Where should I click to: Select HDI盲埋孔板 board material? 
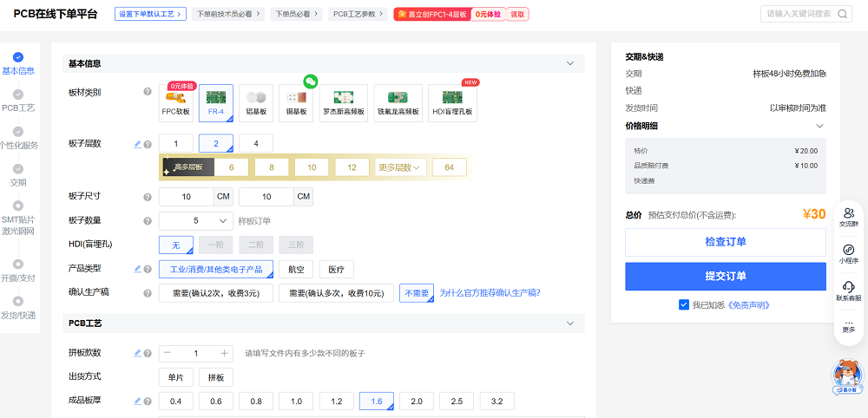point(452,103)
